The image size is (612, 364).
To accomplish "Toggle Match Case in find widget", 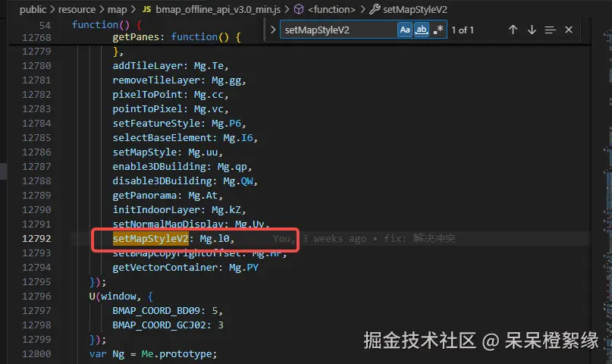I will tap(405, 30).
